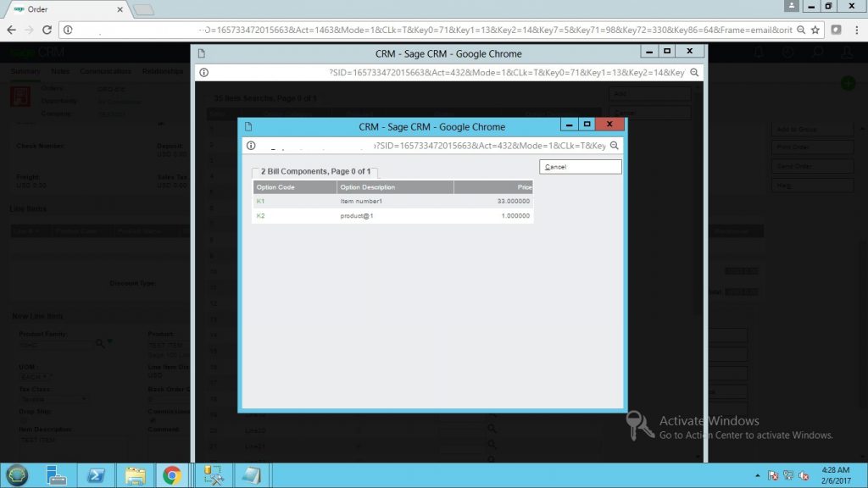Click the muted volume tray icon

tap(804, 476)
